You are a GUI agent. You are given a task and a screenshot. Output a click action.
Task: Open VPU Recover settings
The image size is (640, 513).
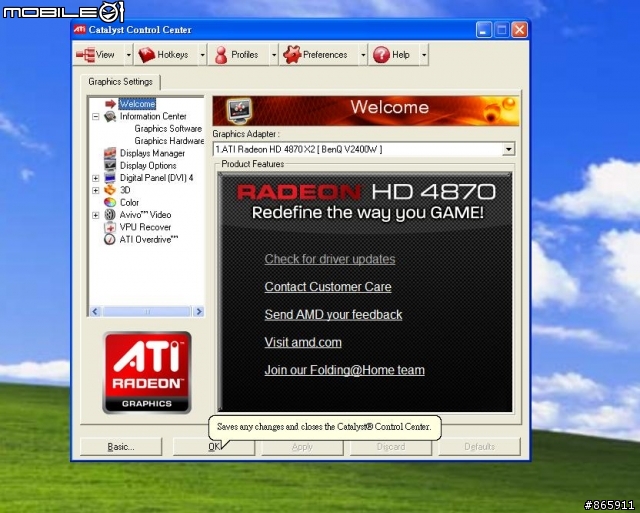coord(145,227)
